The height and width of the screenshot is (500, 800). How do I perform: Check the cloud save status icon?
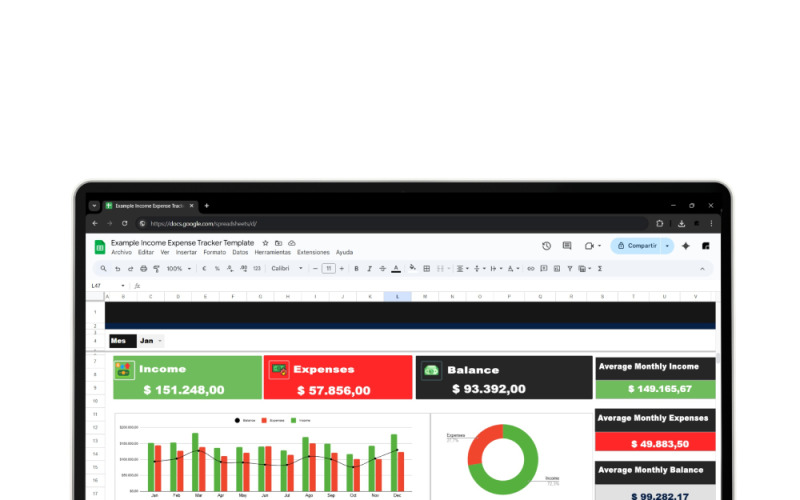coord(292,243)
